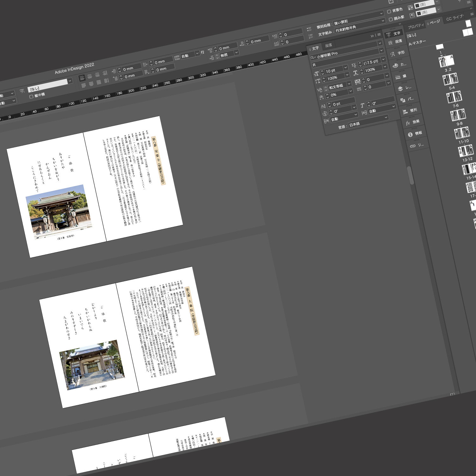The image size is (476, 476).
Task: Select the highlighted align-left paragraph icon
Action: (82, 78)
